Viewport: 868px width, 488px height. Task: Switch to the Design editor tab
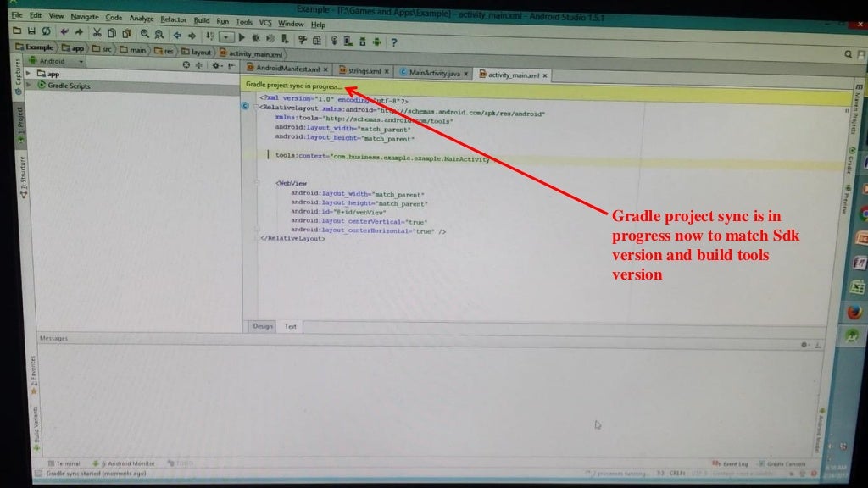[263, 326]
